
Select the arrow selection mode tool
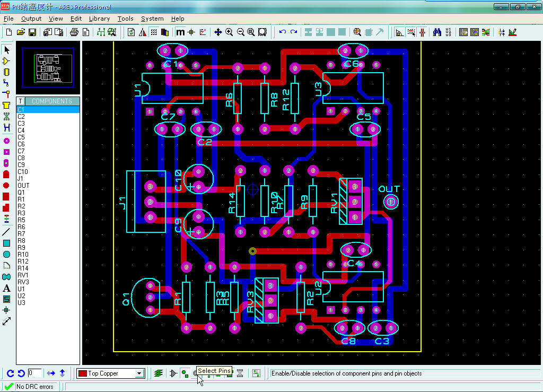point(6,50)
